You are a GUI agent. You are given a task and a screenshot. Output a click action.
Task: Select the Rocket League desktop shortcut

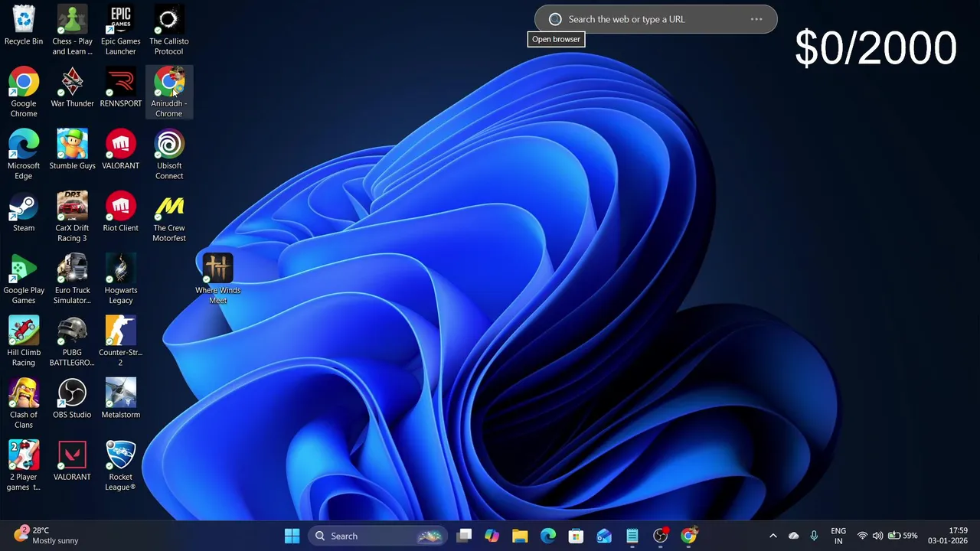pyautogui.click(x=120, y=466)
